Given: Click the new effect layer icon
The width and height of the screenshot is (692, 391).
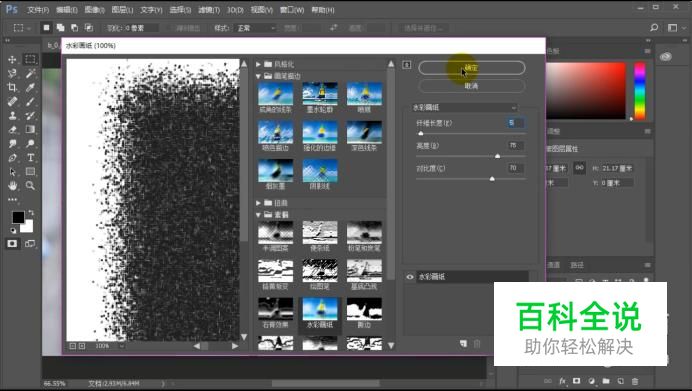Looking at the screenshot, I should [463, 343].
